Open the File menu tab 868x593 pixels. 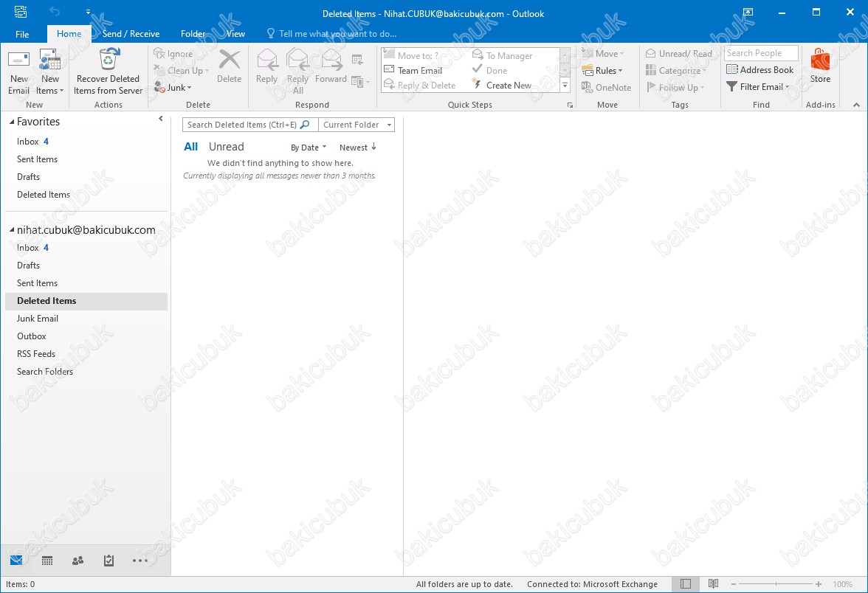(x=22, y=34)
